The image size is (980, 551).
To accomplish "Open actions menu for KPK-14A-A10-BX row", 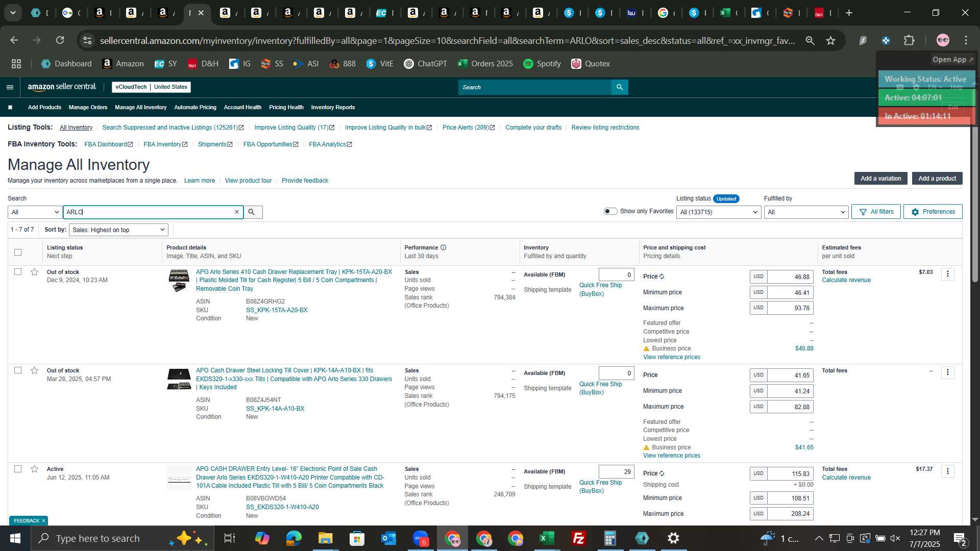I will coord(948,372).
